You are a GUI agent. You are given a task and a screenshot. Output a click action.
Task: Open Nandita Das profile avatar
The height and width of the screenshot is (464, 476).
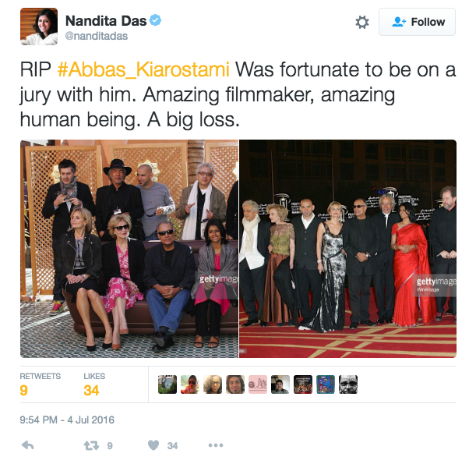click(x=39, y=27)
